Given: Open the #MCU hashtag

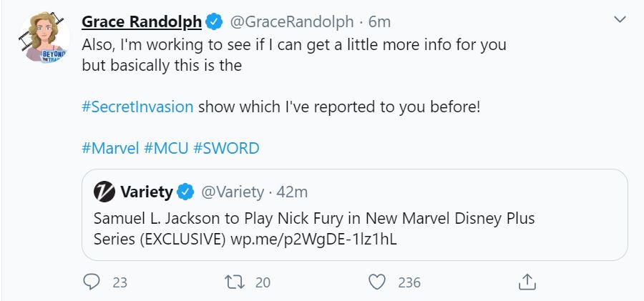Looking at the screenshot, I should point(166,149).
